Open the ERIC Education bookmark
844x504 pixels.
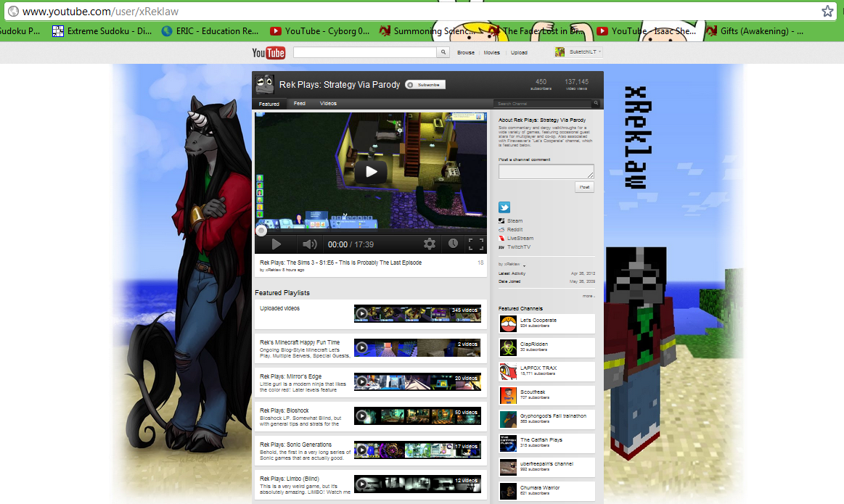click(x=210, y=31)
